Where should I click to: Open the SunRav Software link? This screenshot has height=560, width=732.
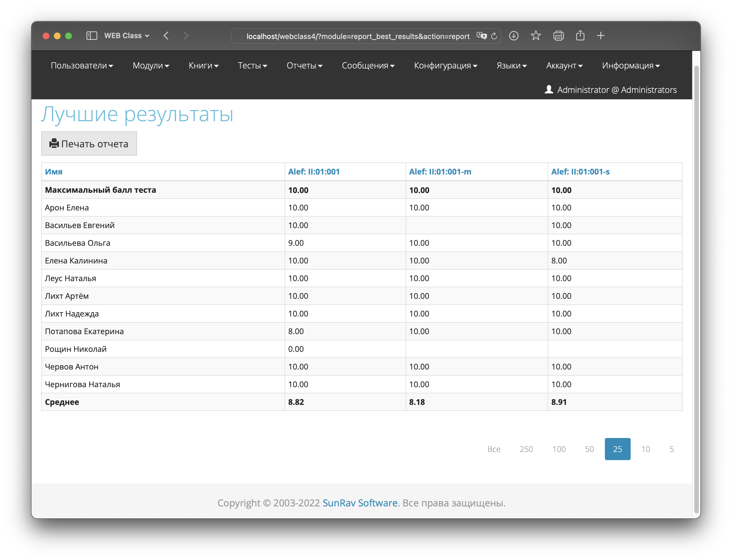pyautogui.click(x=360, y=503)
